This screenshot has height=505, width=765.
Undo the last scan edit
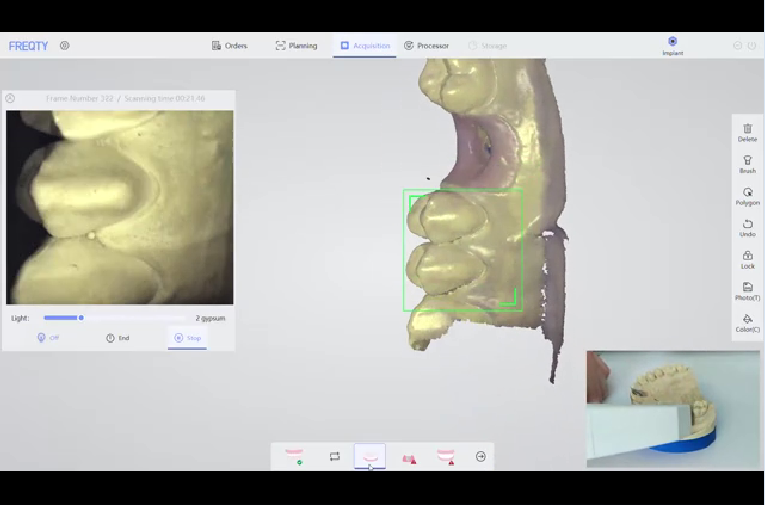point(747,227)
